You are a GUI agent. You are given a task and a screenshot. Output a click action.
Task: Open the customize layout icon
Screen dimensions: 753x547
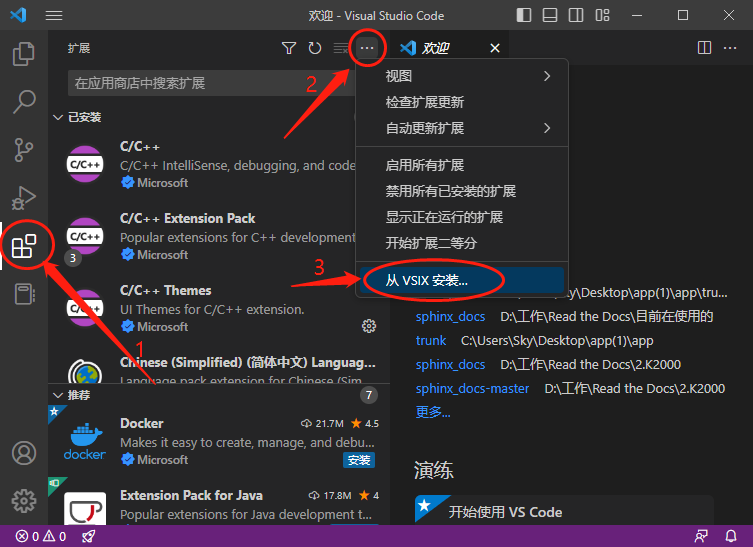click(x=602, y=15)
